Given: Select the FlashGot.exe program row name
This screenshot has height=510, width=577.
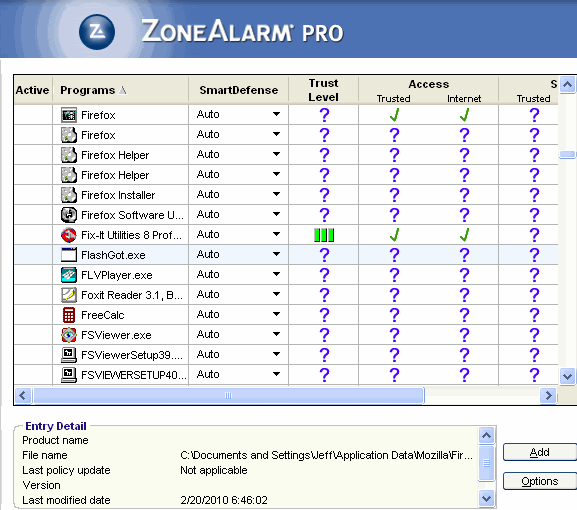Looking at the screenshot, I should click(x=113, y=255).
